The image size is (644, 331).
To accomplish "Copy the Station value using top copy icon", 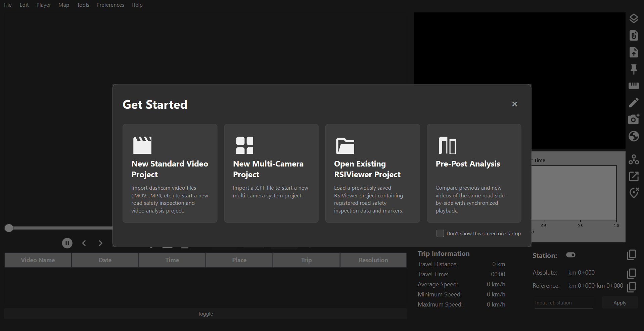I will click(631, 255).
